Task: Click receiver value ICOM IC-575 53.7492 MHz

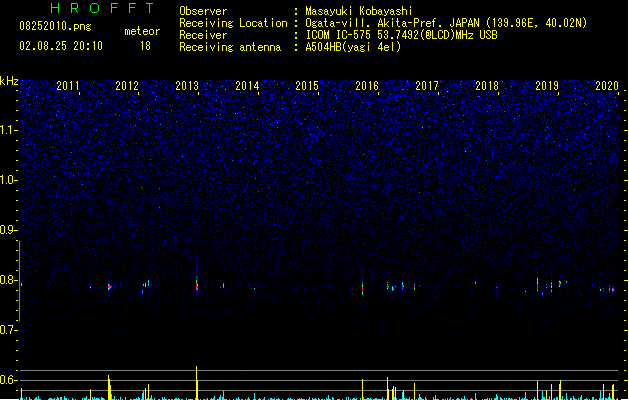Action: coord(401,35)
